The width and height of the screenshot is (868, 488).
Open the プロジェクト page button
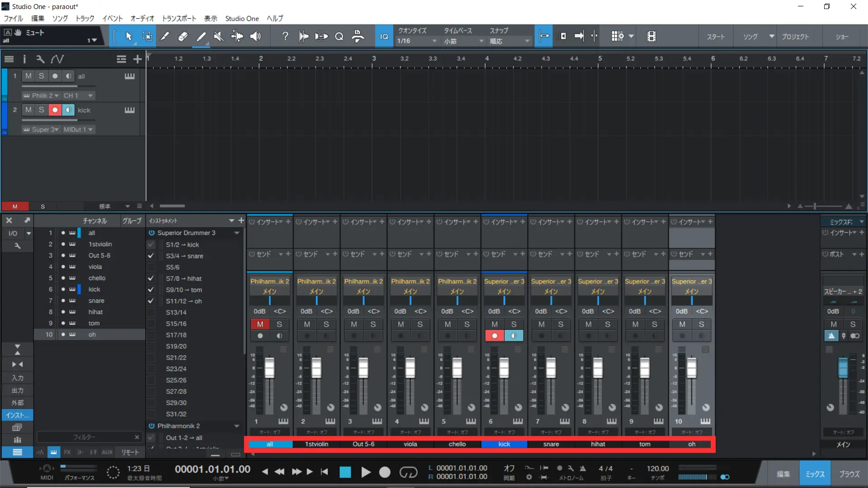pyautogui.click(x=795, y=37)
